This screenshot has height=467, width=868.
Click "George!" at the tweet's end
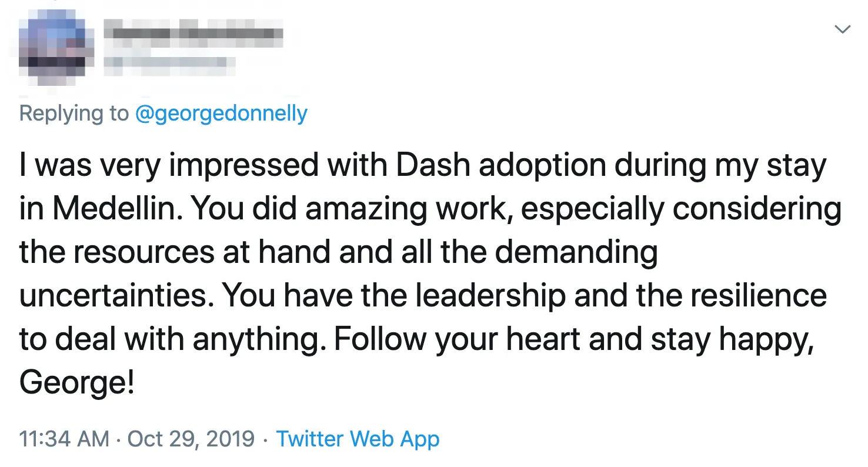click(x=77, y=383)
